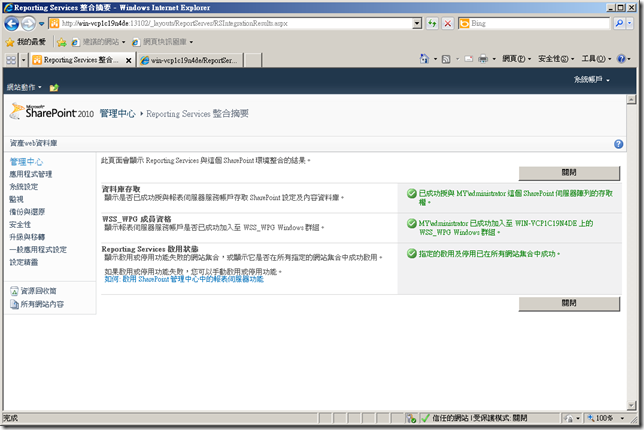Screen dimensions: 644x430
Task: Click the lower 關閉 button
Action: (x=569, y=304)
